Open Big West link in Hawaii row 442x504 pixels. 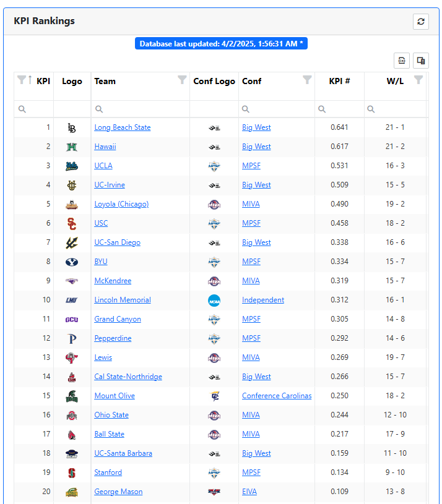(256, 147)
